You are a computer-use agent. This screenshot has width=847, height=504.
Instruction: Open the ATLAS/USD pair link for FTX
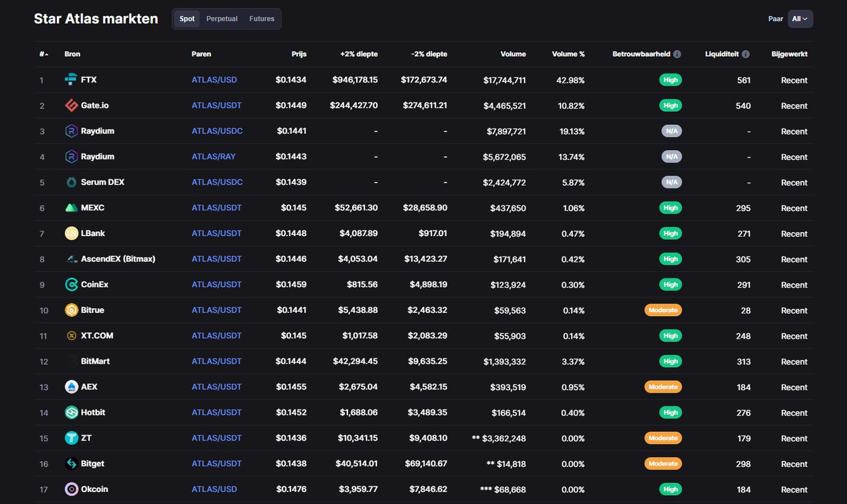coord(214,80)
